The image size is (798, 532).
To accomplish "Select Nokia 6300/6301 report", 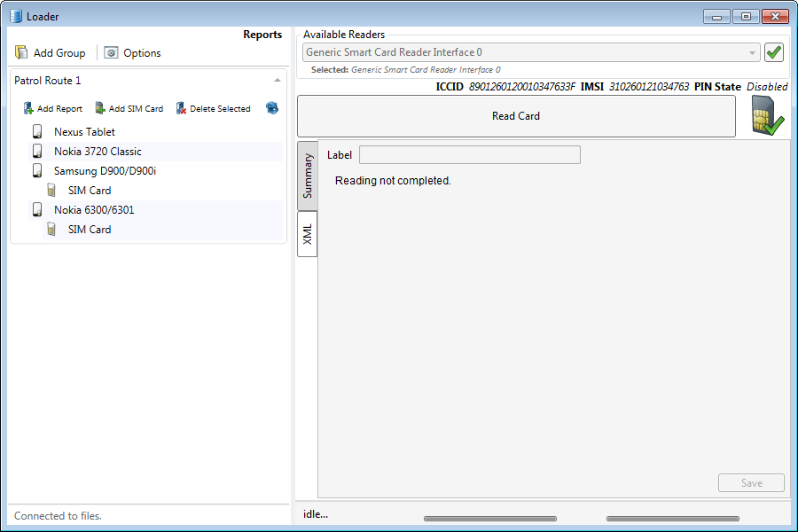I will coord(94,210).
